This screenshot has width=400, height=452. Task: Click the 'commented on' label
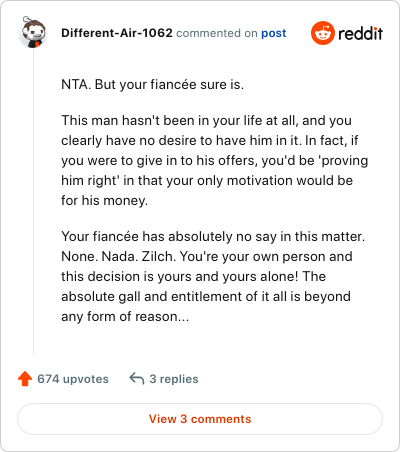[217, 33]
